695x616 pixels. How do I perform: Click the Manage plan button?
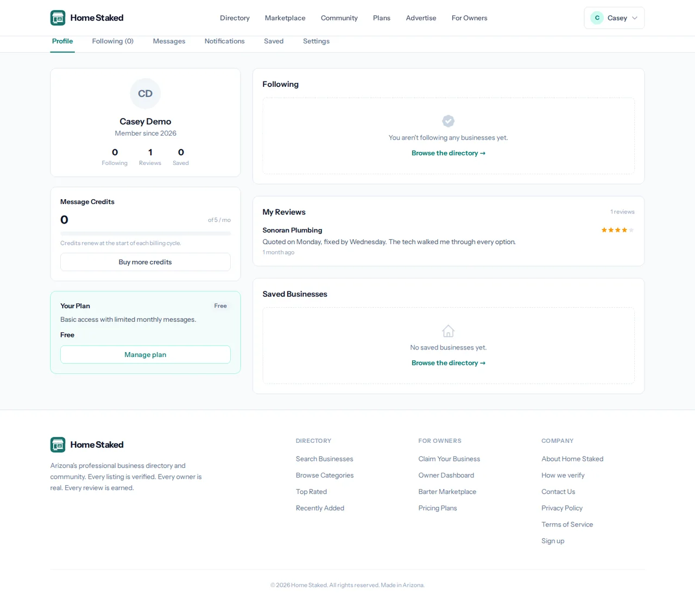(x=146, y=354)
